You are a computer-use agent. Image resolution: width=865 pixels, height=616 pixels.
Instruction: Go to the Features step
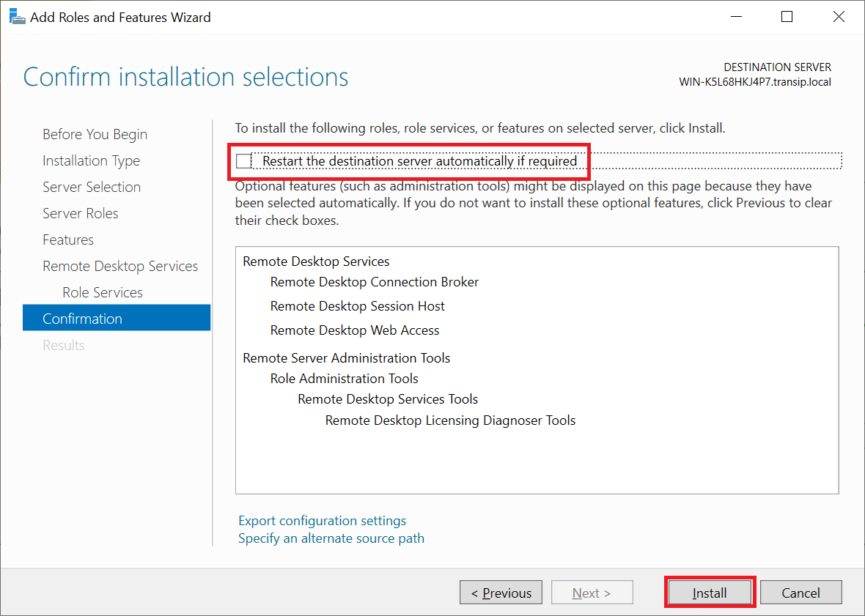[x=68, y=240]
